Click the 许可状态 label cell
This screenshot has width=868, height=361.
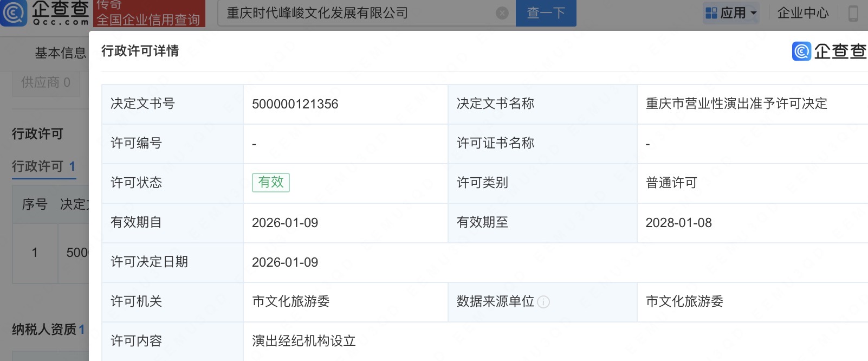172,183
